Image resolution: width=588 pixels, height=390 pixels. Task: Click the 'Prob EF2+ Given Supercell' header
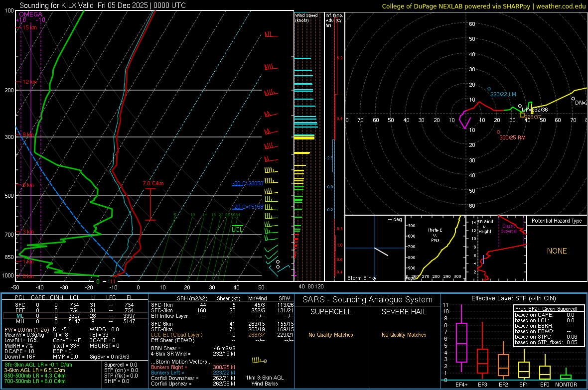(546, 309)
